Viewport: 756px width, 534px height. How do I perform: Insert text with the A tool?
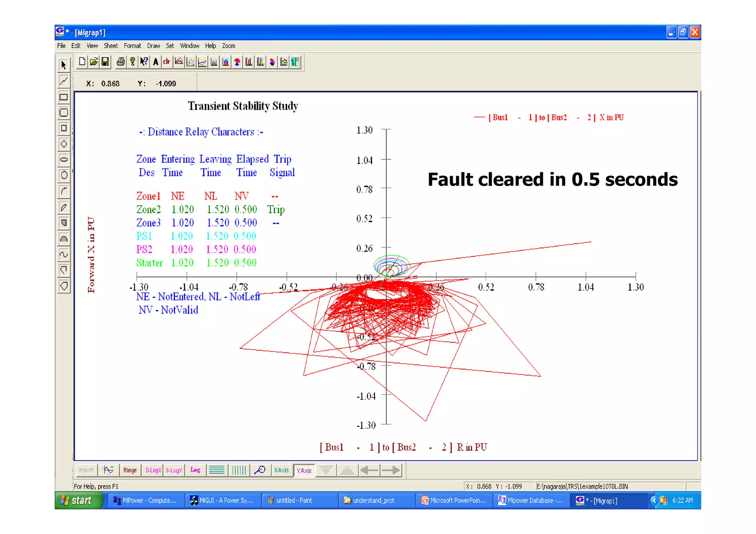(x=155, y=62)
